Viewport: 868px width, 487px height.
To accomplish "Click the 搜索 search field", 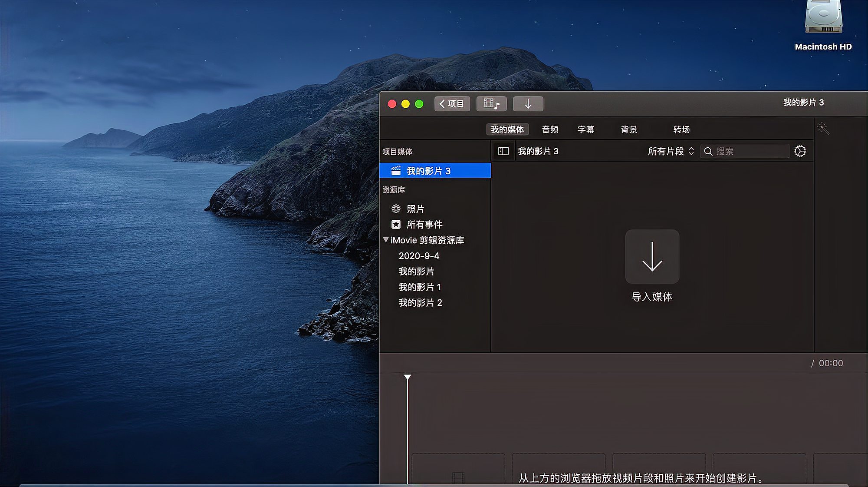I will click(x=745, y=151).
